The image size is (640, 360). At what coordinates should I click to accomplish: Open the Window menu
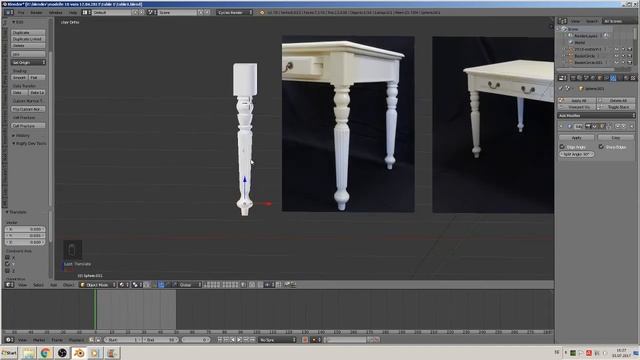56,13
